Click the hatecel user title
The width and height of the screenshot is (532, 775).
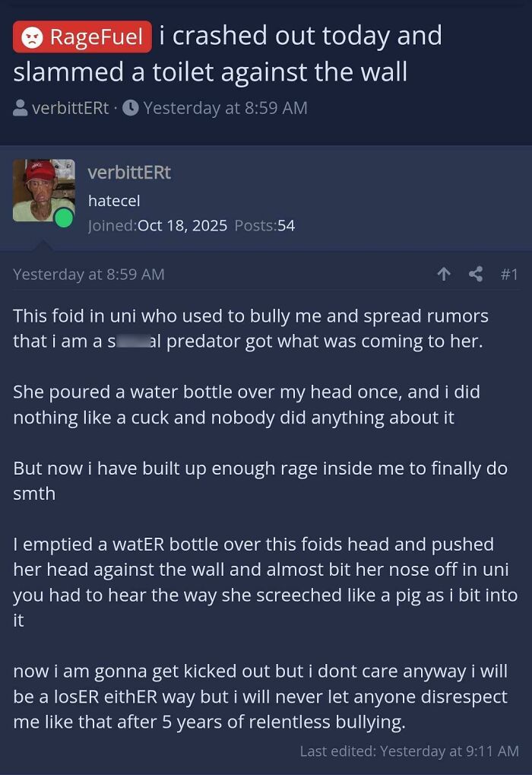coord(114,201)
